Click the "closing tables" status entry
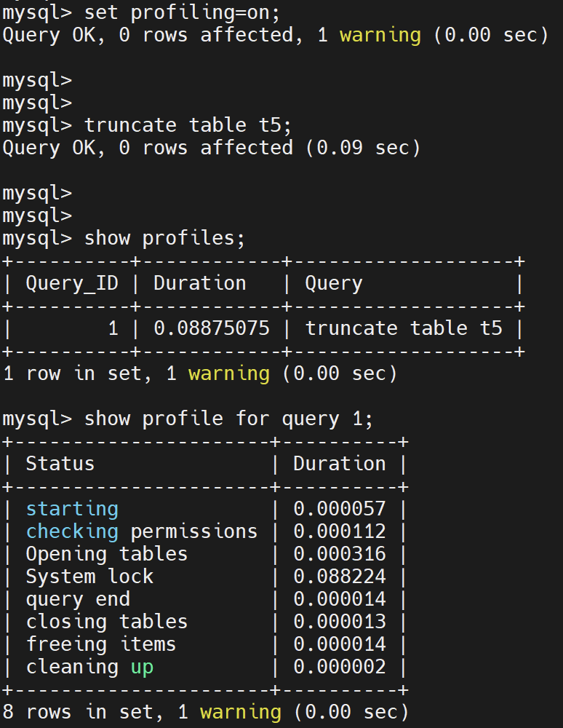 point(106,622)
